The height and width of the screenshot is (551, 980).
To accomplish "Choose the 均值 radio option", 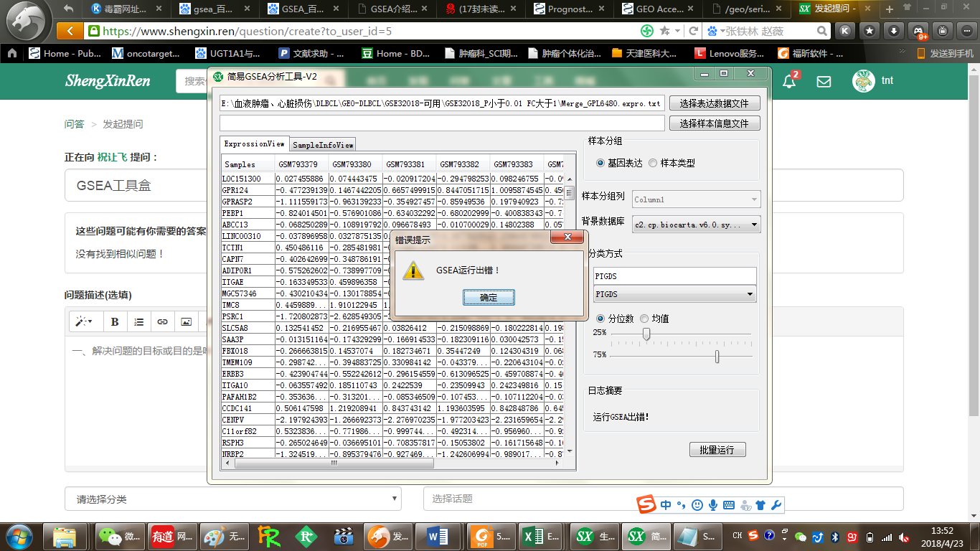I will 644,319.
